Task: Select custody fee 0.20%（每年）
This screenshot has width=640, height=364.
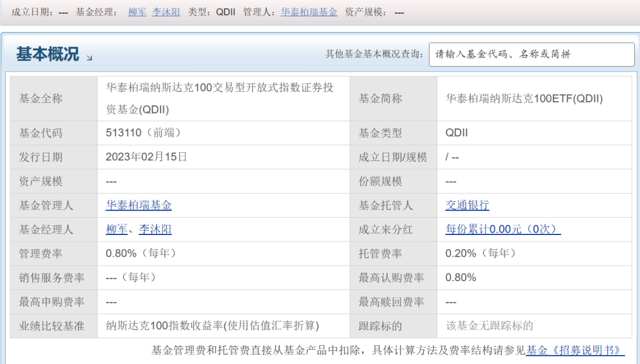Action: [x=481, y=253]
